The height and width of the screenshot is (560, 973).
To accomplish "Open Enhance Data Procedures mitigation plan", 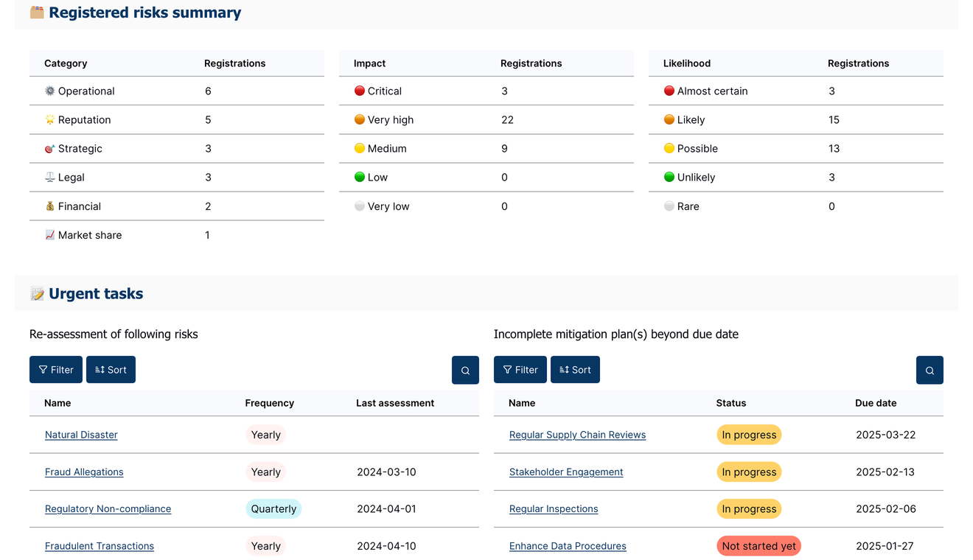I will point(568,546).
